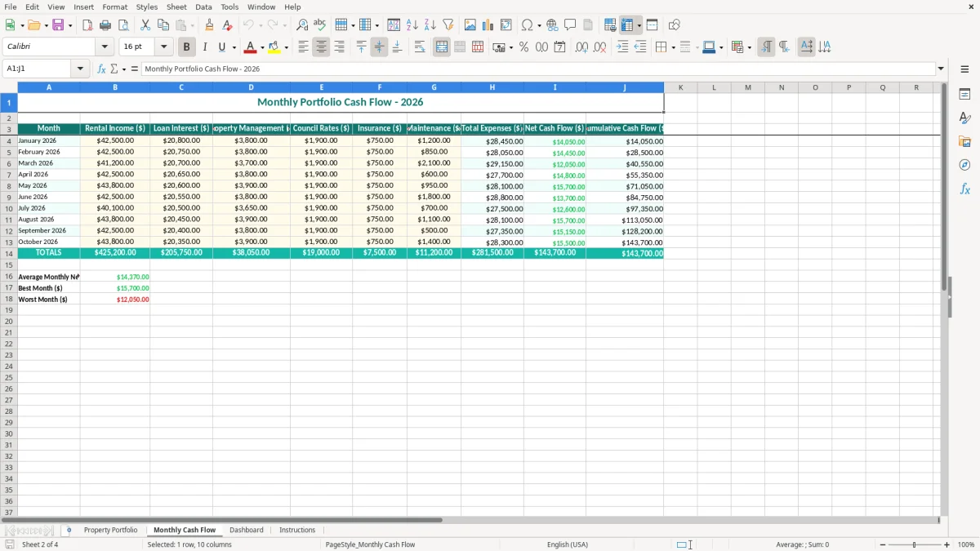Activate Clone Formatting paintbrush
The width and height of the screenshot is (980, 551).
209,25
